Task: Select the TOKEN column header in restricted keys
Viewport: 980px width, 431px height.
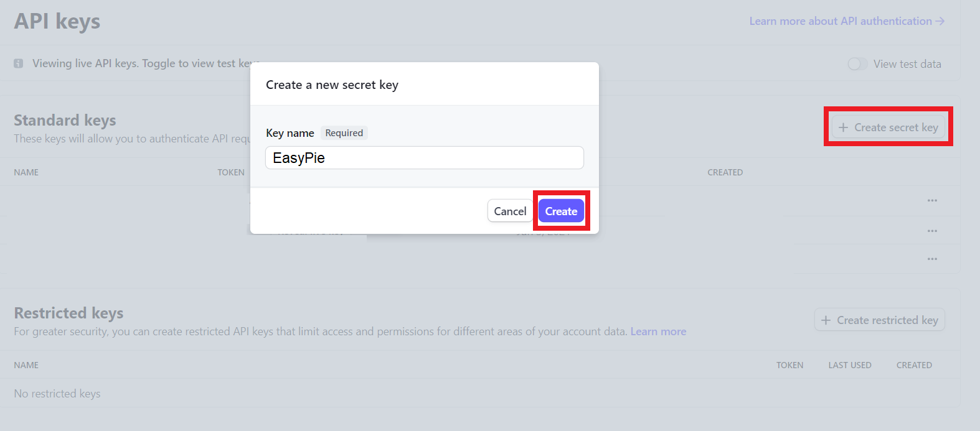Action: (x=789, y=365)
